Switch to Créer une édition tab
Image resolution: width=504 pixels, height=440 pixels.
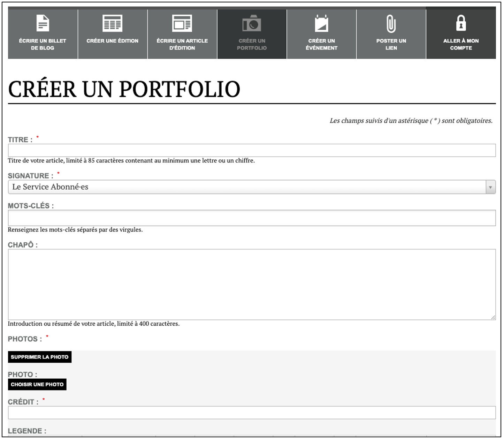pyautogui.click(x=112, y=41)
